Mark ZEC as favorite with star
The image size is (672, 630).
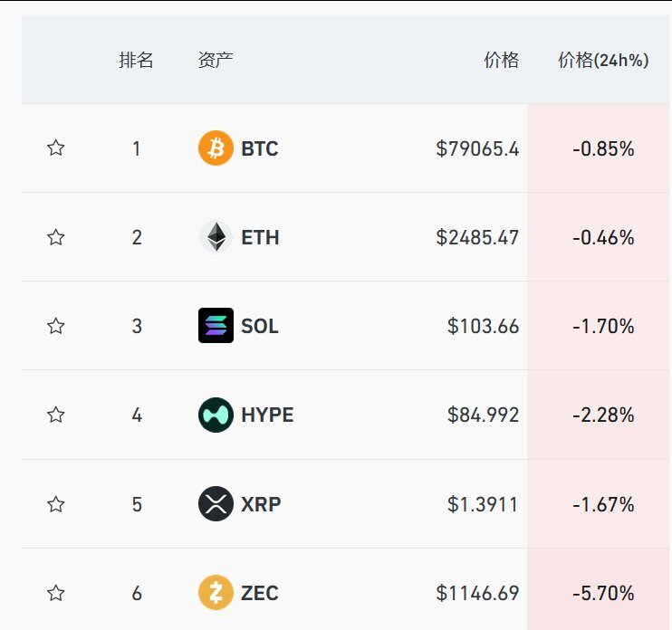[56, 593]
